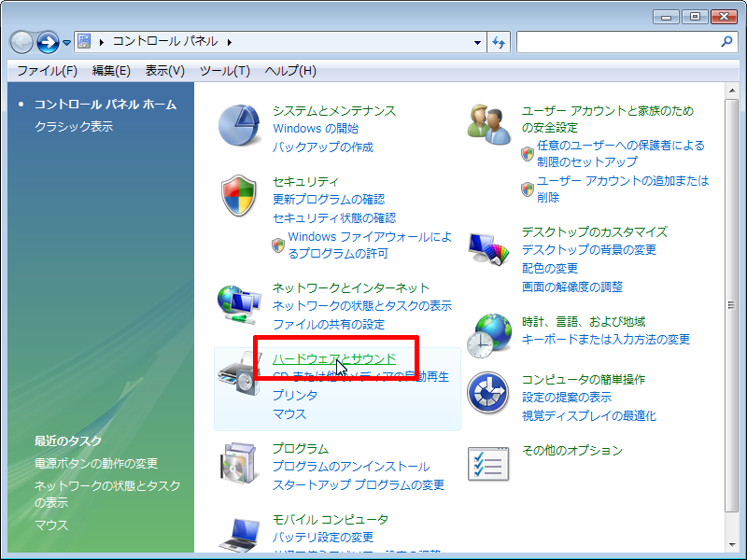The height and width of the screenshot is (560, 747).
Task: Open the ツール(T) menu
Action: (224, 71)
